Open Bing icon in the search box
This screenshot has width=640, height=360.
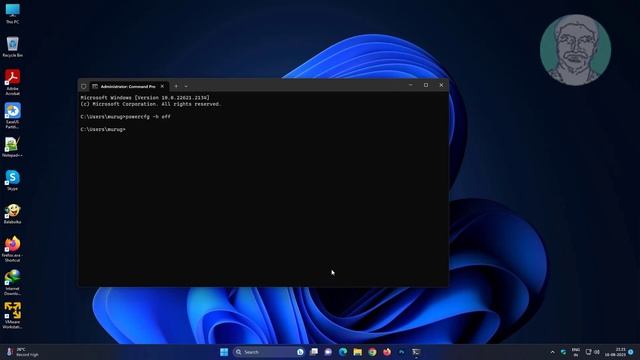pyautogui.click(x=300, y=352)
